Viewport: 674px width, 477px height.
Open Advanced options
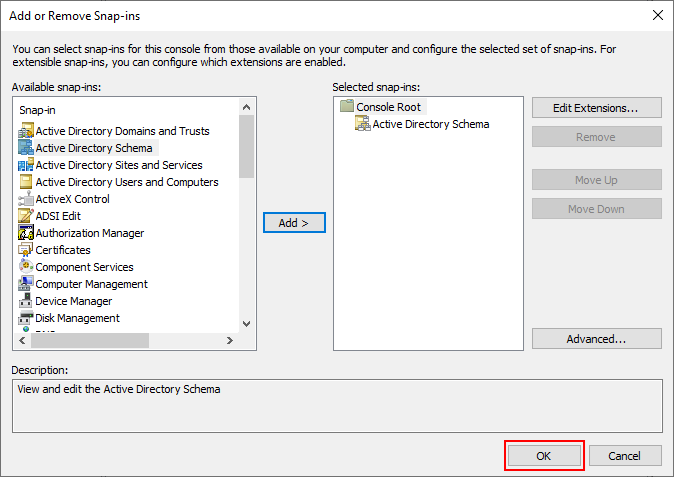[597, 339]
